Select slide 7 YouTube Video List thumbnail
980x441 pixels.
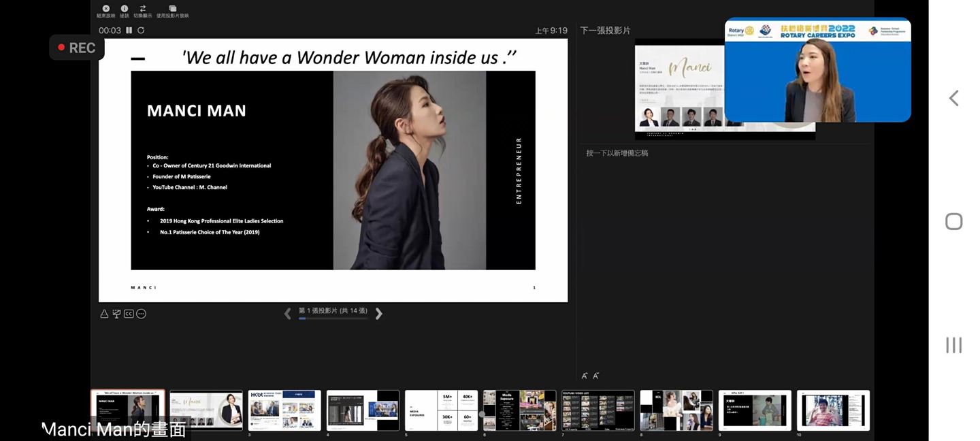click(x=598, y=410)
